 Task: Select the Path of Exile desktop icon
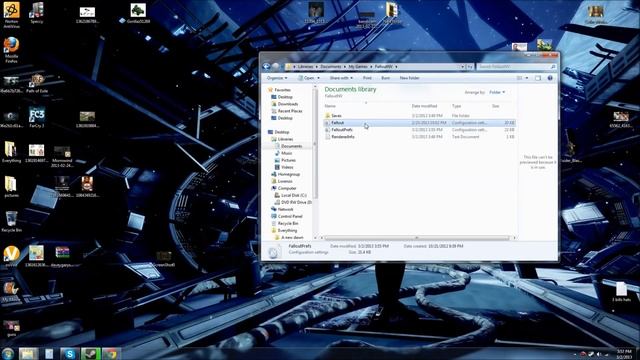(x=37, y=83)
